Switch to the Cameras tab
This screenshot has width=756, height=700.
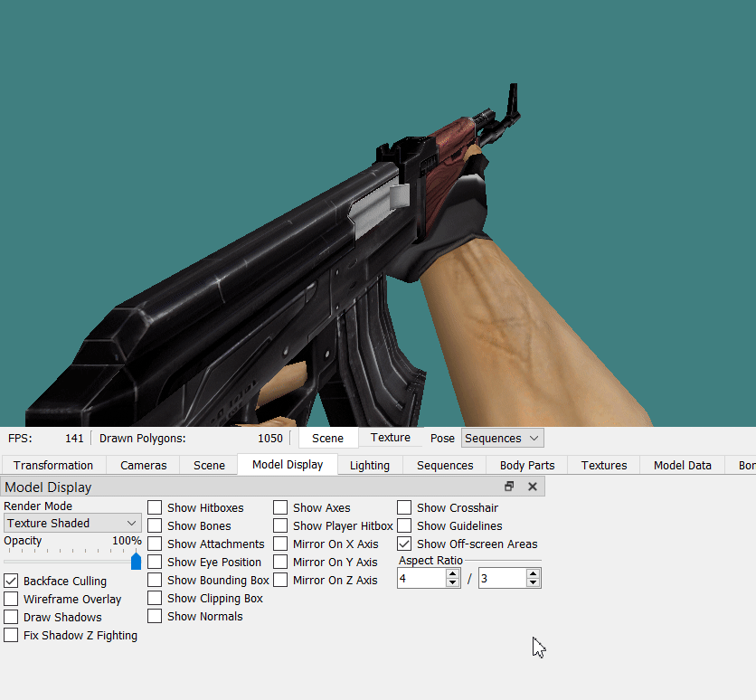(x=143, y=465)
